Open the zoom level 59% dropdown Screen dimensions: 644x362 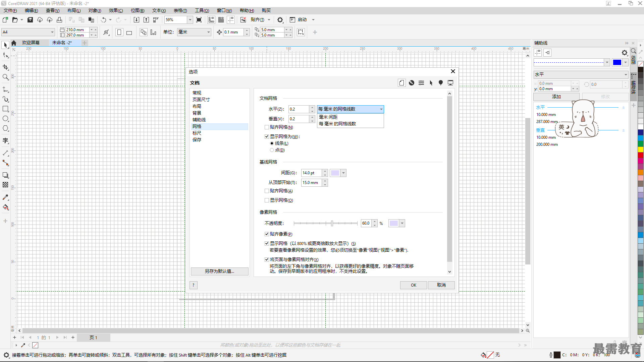tap(190, 20)
